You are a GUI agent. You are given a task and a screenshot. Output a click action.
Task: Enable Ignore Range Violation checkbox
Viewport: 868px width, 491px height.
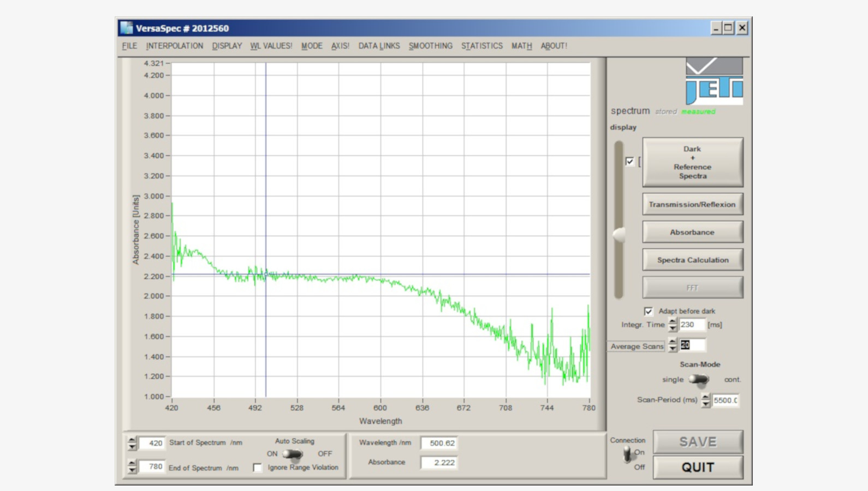pyautogui.click(x=258, y=468)
